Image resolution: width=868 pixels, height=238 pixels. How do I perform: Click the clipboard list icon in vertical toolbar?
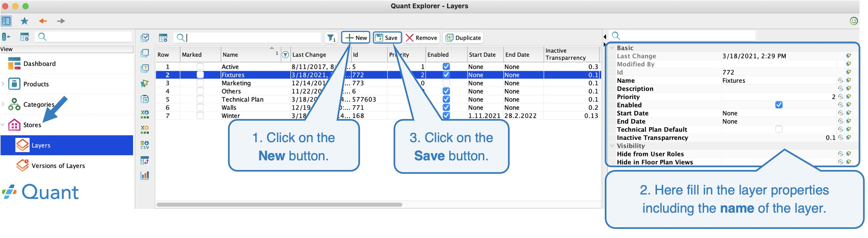[x=145, y=99]
